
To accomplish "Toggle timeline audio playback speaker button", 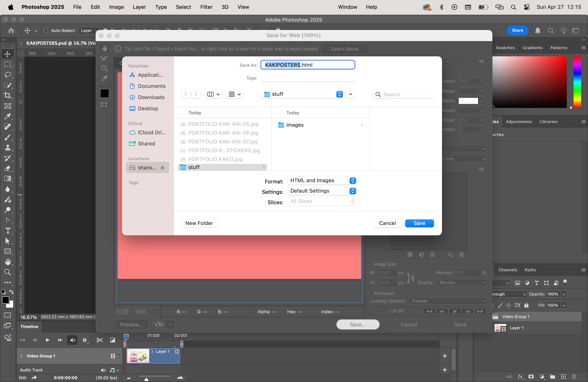I will (x=72, y=340).
